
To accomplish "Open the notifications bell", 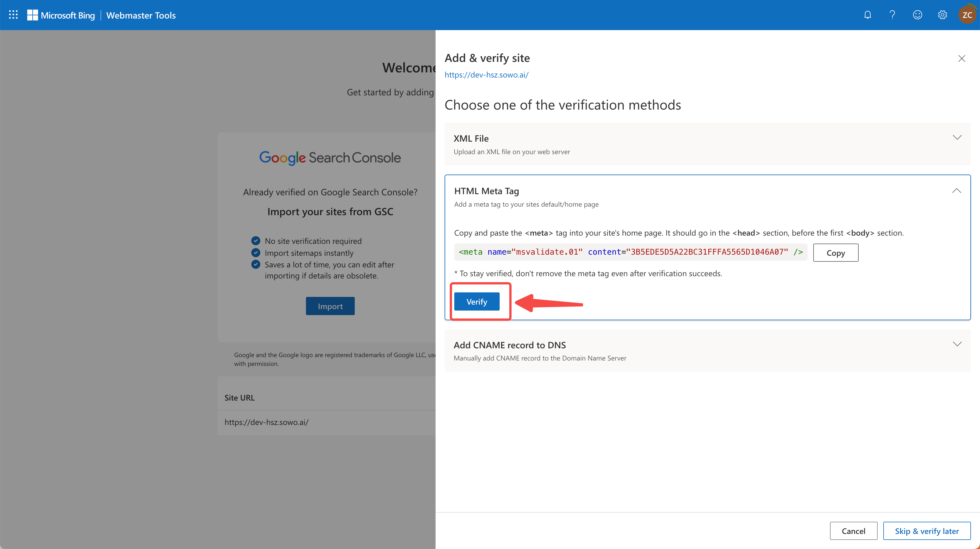I will (867, 15).
